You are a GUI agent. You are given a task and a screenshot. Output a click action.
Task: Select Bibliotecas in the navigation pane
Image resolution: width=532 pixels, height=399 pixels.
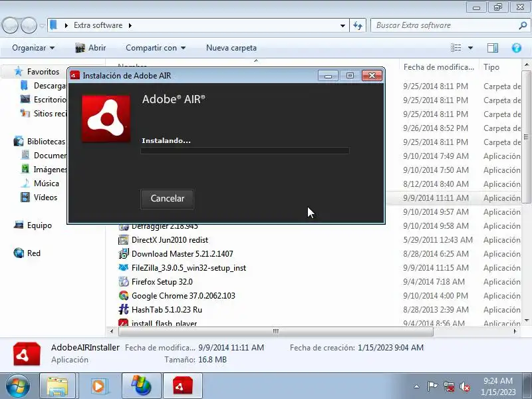(x=46, y=141)
